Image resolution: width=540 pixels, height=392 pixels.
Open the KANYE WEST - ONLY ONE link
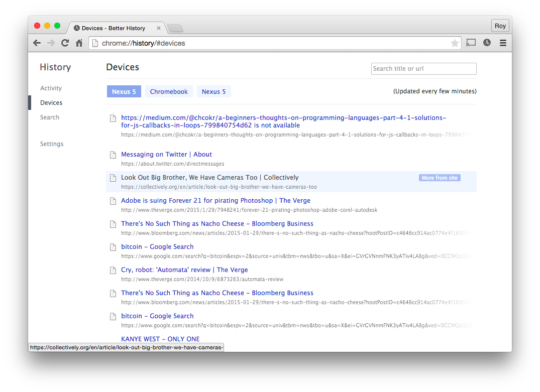[x=160, y=339]
